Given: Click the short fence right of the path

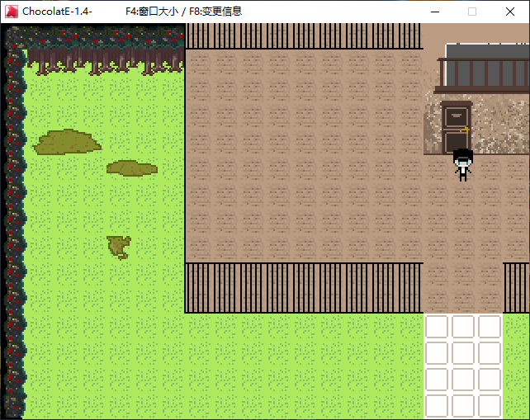Looking at the screenshot, I should [x=516, y=288].
